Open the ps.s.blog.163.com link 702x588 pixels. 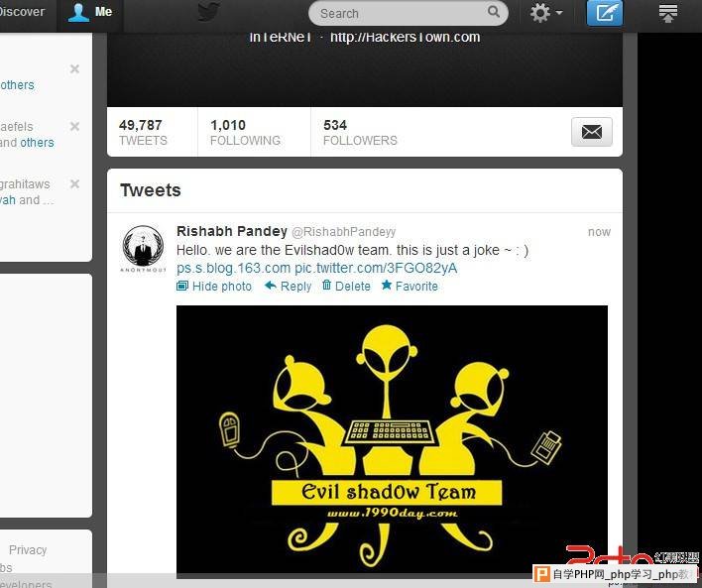tap(233, 268)
